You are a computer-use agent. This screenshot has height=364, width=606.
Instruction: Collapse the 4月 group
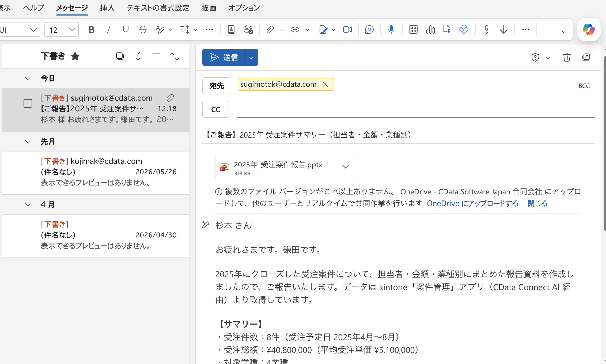[x=28, y=205]
